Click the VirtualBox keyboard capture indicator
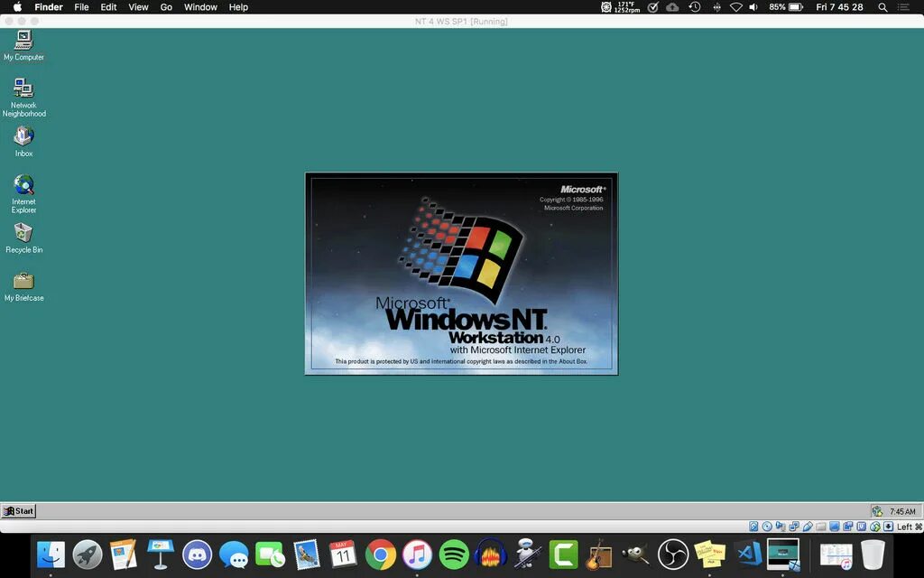Screen dimensions: 924x578 [888, 527]
